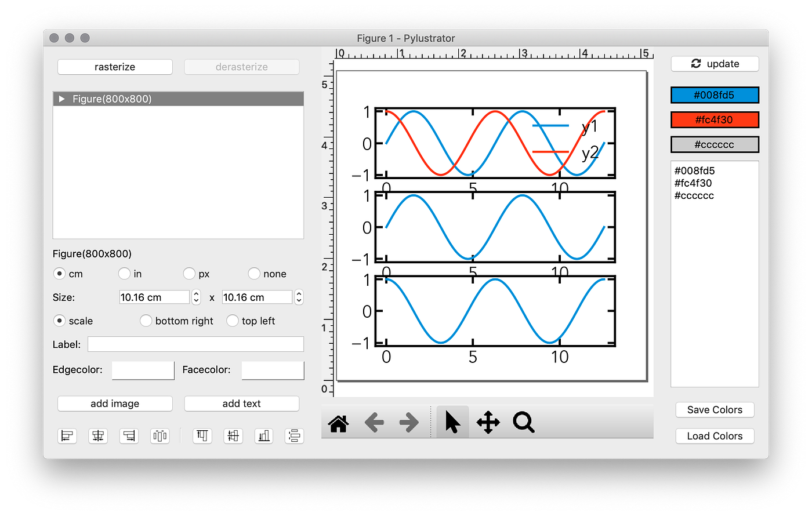Click the Home reset view icon
The height and width of the screenshot is (516, 812).
click(339, 423)
